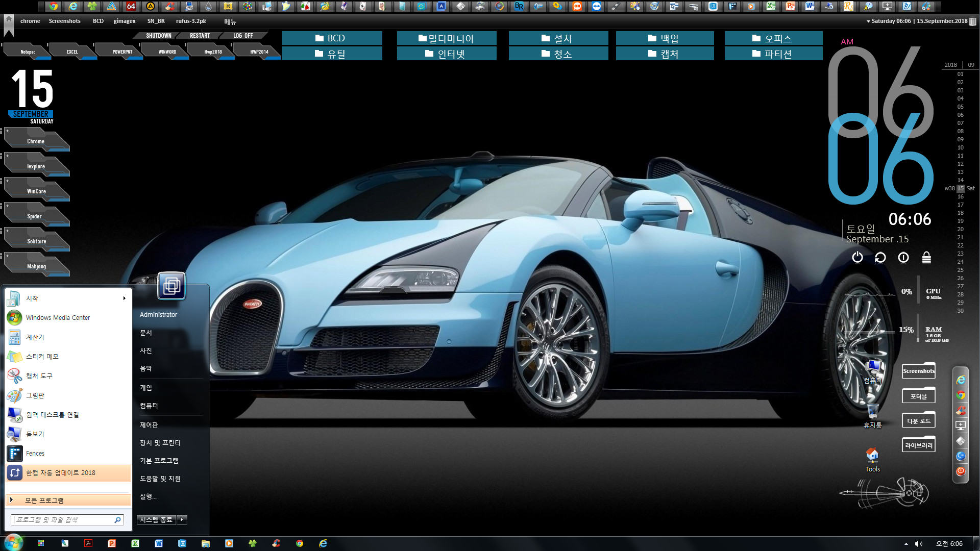Launch PowerPoint icon in the top bar
Image resolution: width=980 pixels, height=551 pixels.
tap(790, 7)
